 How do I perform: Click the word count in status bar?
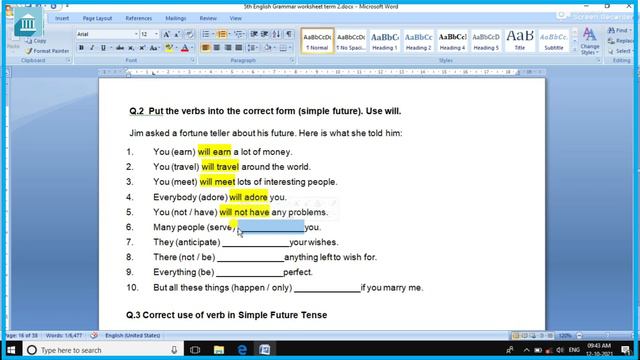[x=64, y=336]
